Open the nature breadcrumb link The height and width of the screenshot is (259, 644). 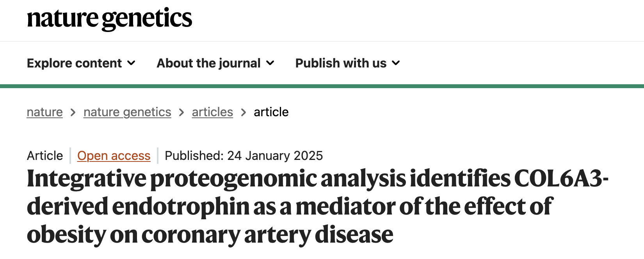pos(44,112)
